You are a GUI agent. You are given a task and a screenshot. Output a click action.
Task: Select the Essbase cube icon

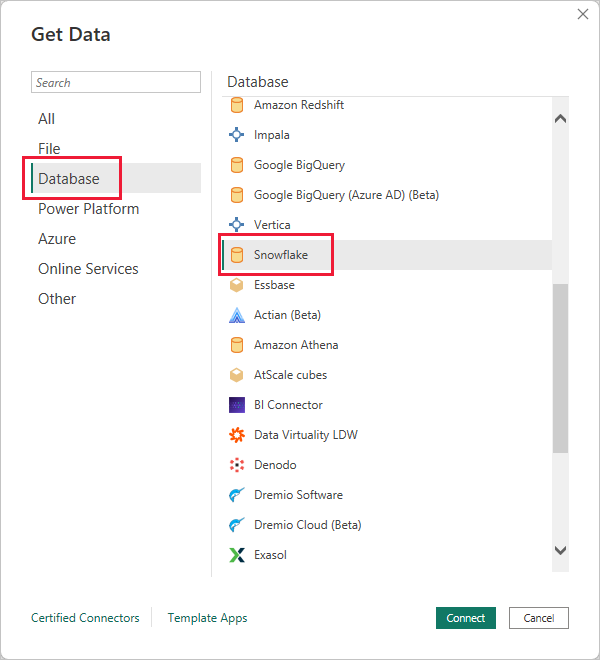coord(237,285)
